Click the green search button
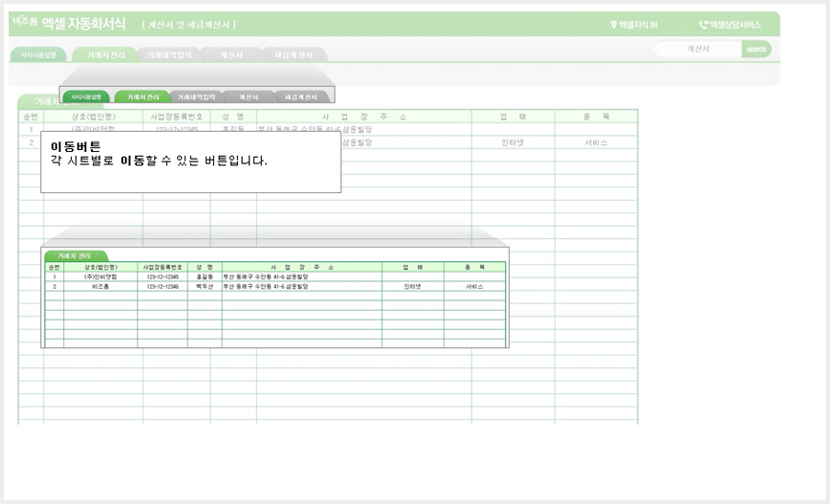Viewport: 830px width, 504px height. pyautogui.click(x=756, y=49)
